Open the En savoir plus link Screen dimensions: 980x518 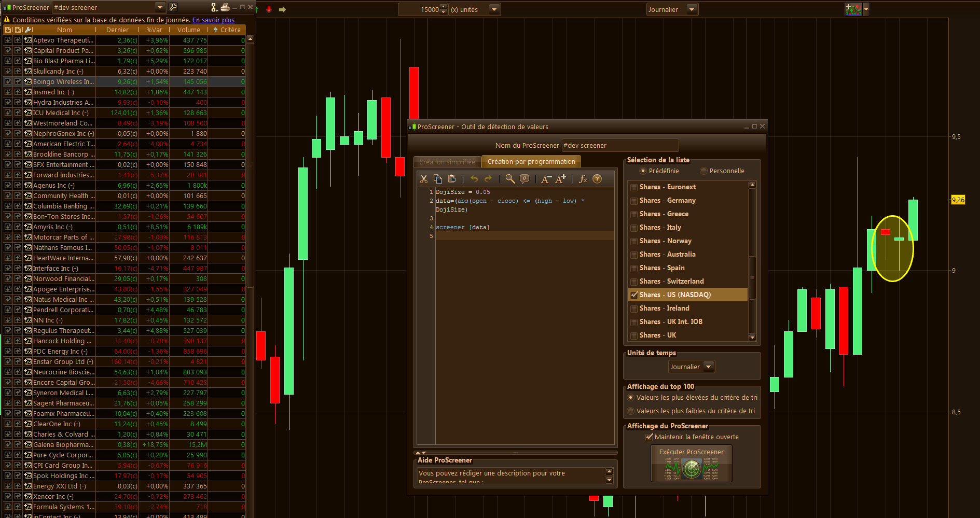point(213,20)
